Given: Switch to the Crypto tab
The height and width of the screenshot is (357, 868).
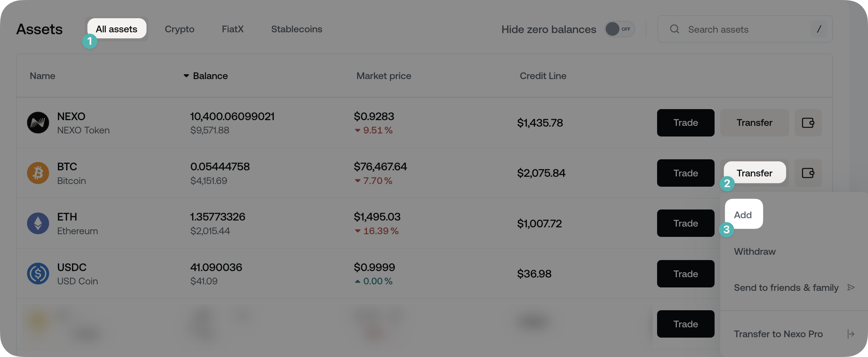Looking at the screenshot, I should pos(179,29).
